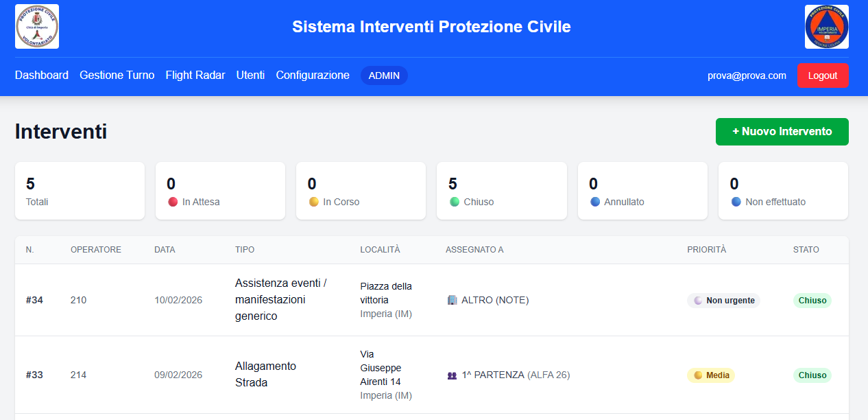Open the Dashboard menu item

41,75
